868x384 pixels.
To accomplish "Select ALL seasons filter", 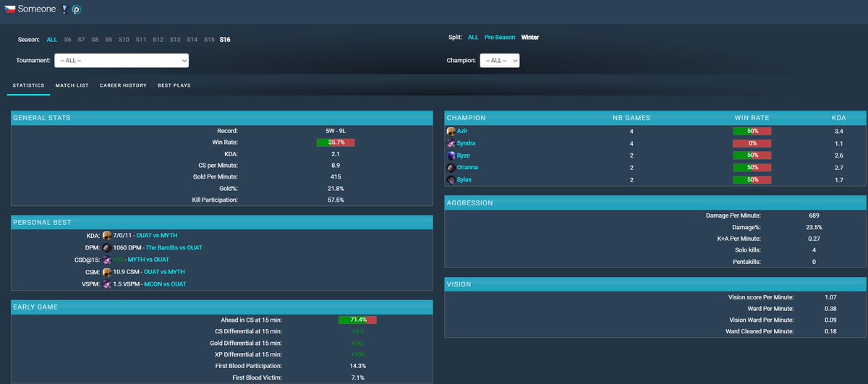I will click(x=52, y=40).
